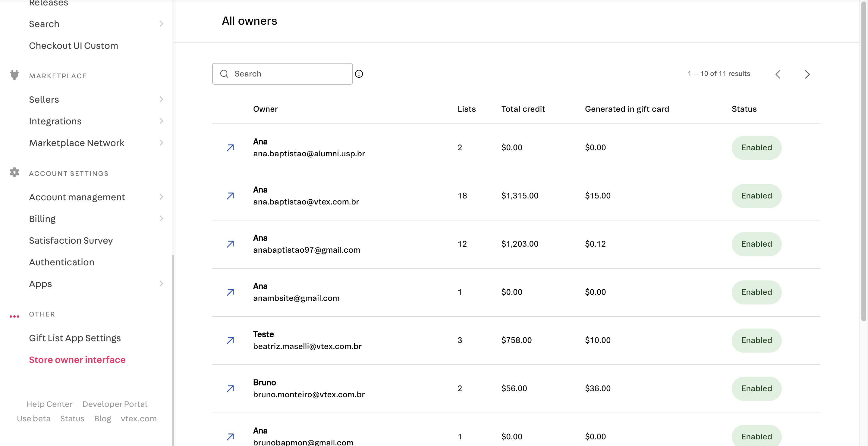Click the Marketplace plug icon
Image resolution: width=868 pixels, height=446 pixels.
tap(14, 75)
